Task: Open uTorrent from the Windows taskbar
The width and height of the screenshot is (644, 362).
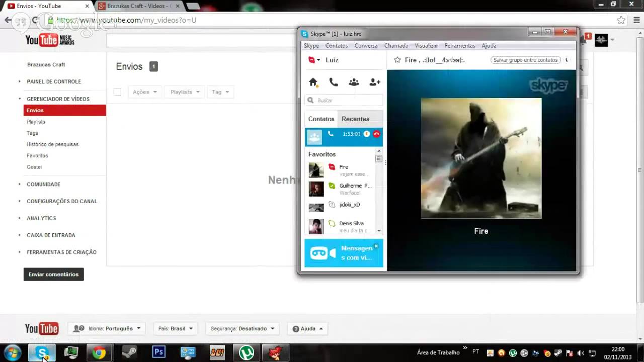Action: [x=247, y=353]
